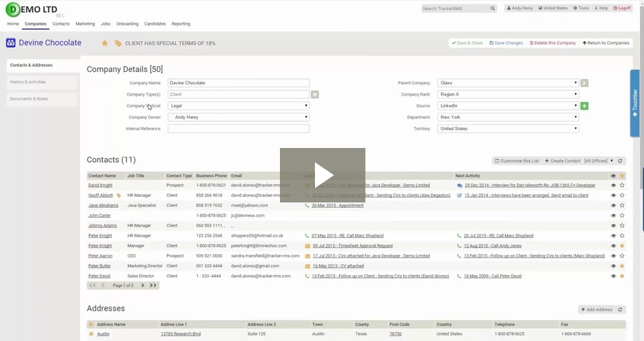Toggle visibility eye for Peter Aarron
The image size is (644, 341).
613,256
